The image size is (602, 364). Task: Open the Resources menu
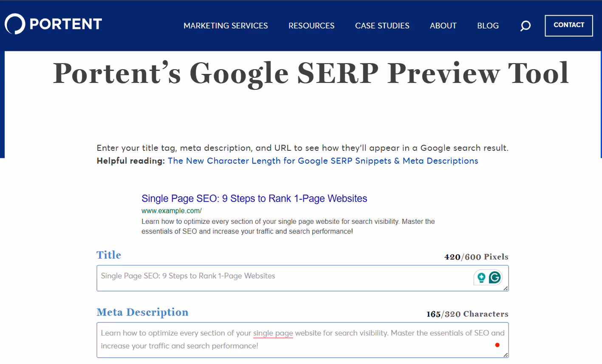(311, 26)
